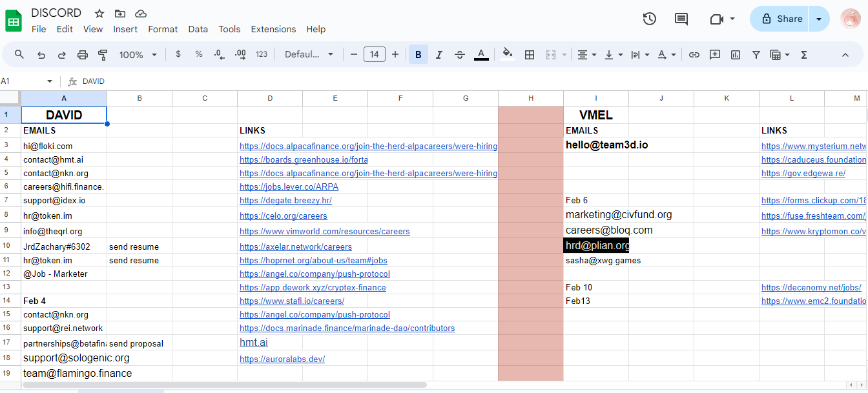Open the Format menu
This screenshot has height=393, width=868.
click(x=163, y=29)
